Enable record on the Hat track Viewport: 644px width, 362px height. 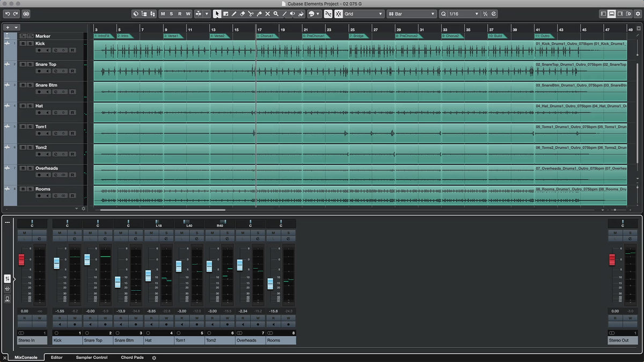click(x=39, y=112)
